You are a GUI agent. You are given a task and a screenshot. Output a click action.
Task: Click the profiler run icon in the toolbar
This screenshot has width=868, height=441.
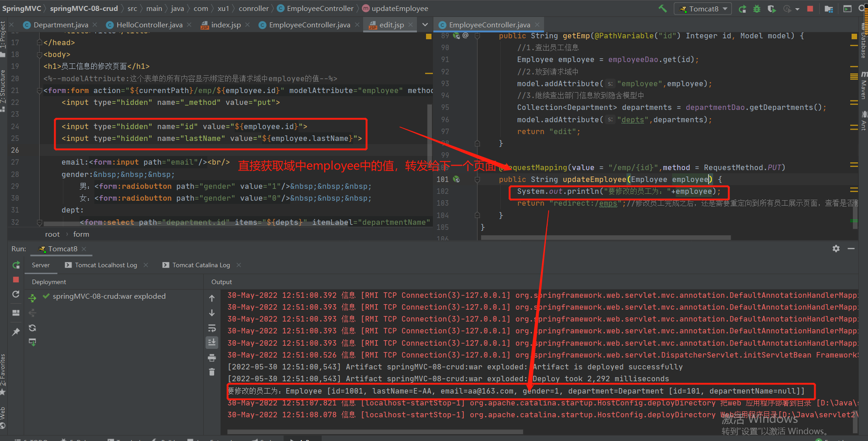[x=787, y=9]
